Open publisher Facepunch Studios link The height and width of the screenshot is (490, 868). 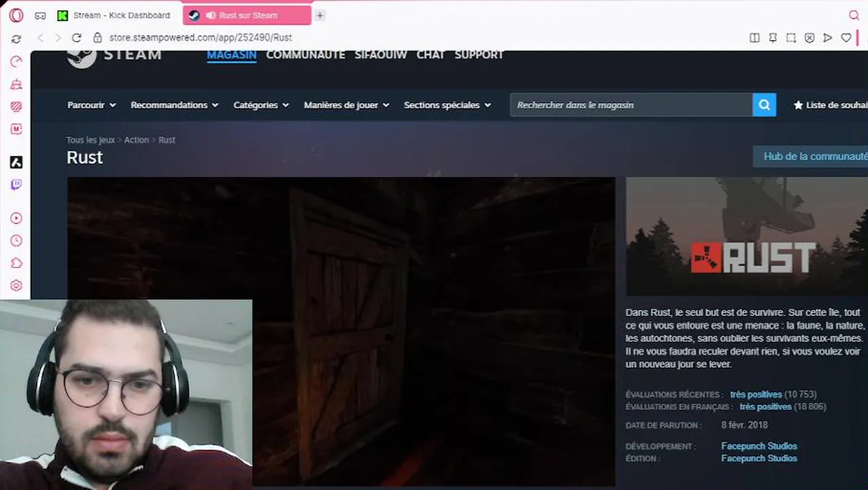coord(759,458)
